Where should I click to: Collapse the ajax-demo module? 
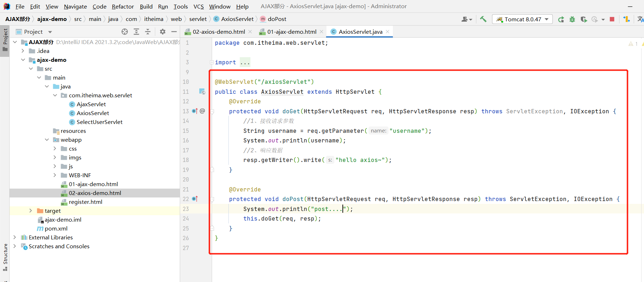point(23,60)
